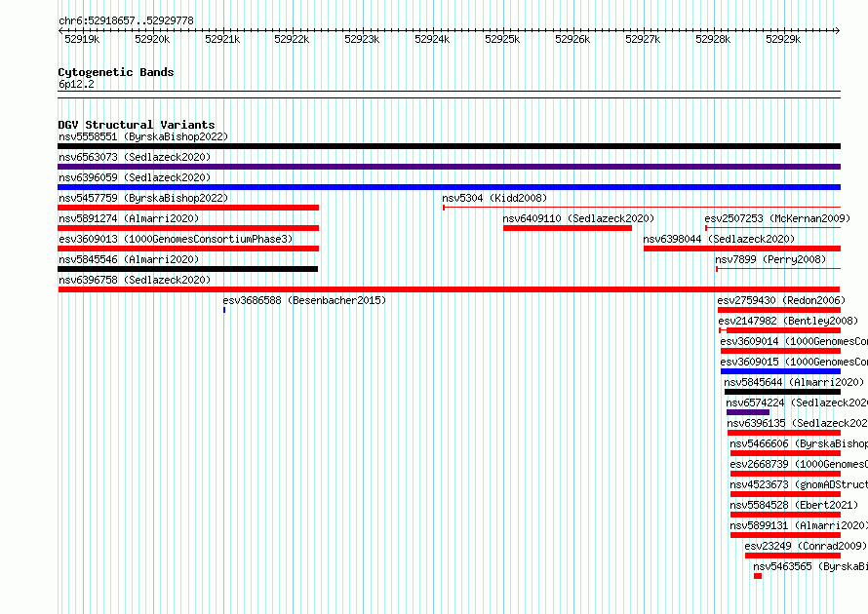This screenshot has width=868, height=614.
Task: Click the red nsv6398044 variant bar
Action: click(x=742, y=249)
